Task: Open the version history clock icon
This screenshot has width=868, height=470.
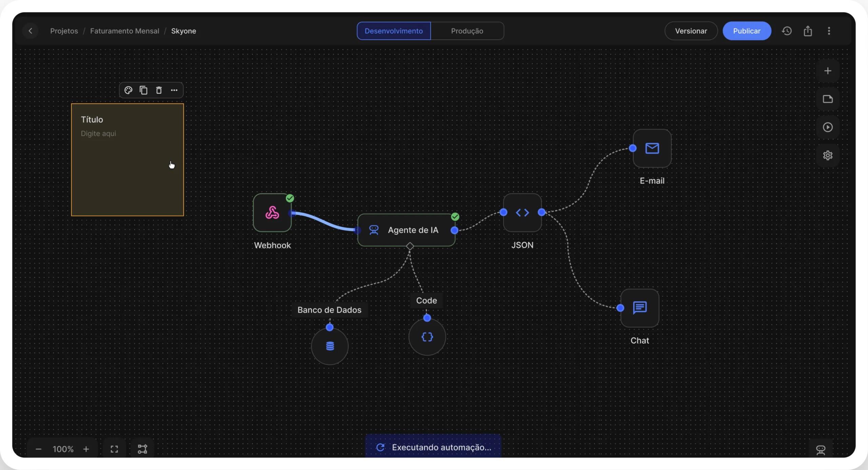Action: [x=787, y=31]
